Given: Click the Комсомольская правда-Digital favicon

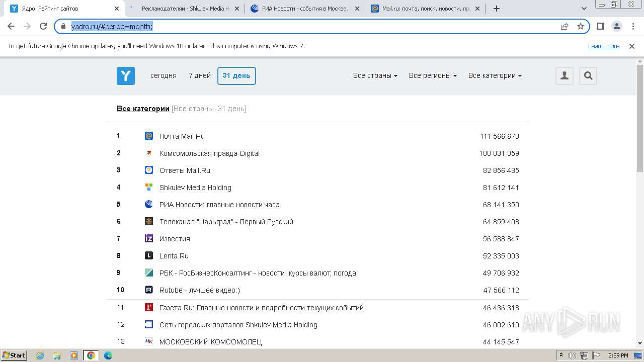Looking at the screenshot, I should point(149,153).
